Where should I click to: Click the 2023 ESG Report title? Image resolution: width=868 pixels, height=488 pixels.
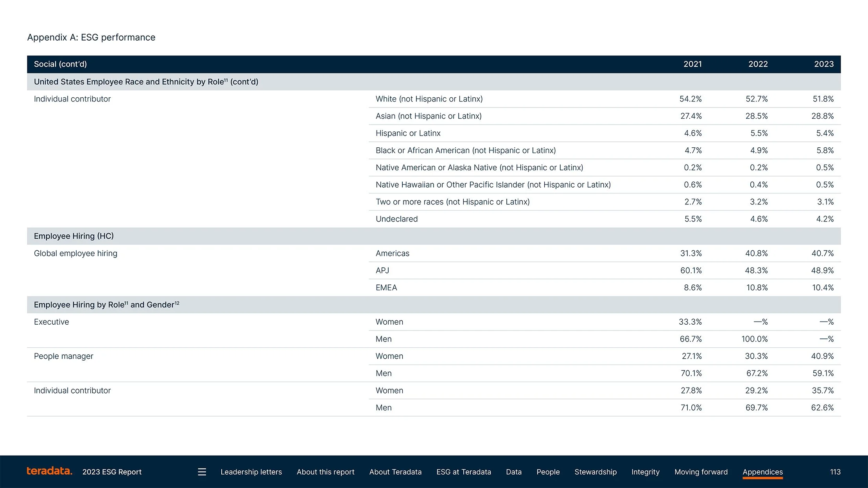112,472
